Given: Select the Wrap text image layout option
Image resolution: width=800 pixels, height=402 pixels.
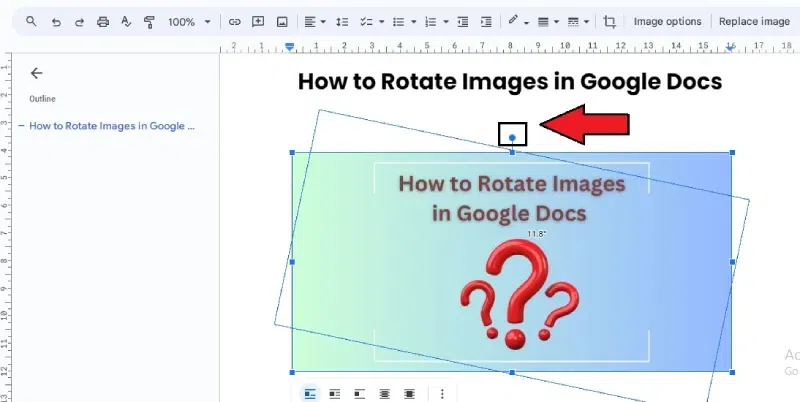Looking at the screenshot, I should tap(335, 394).
